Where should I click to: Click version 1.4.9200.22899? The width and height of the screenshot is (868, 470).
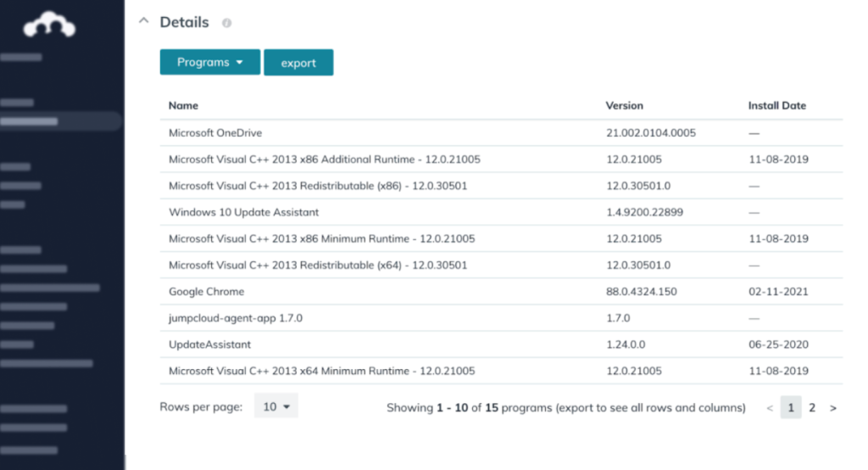tap(645, 212)
